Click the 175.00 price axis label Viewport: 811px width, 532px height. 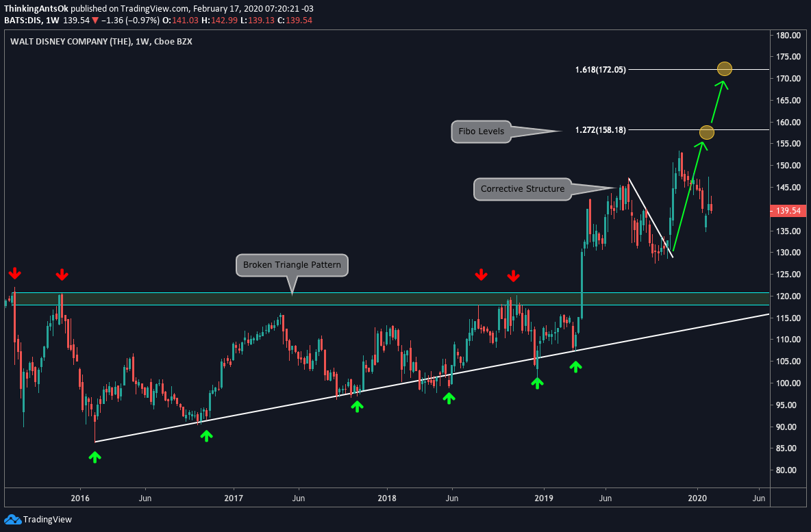[x=788, y=57]
